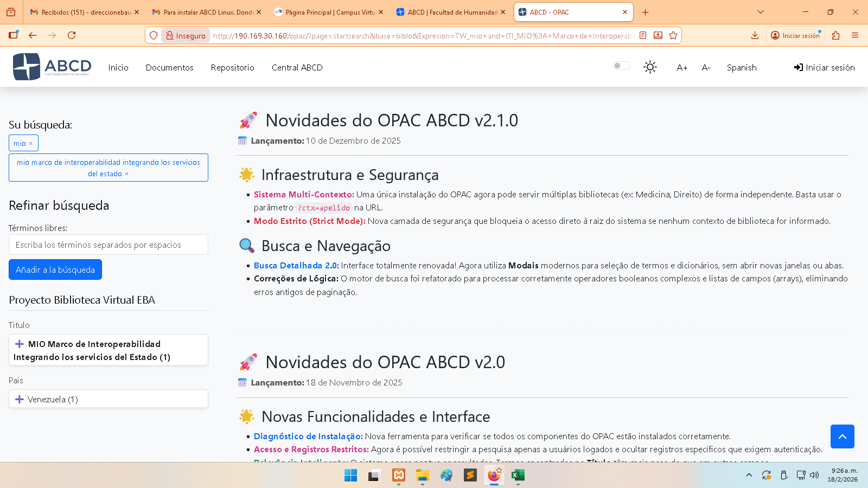Image resolution: width=868 pixels, height=488 pixels.
Task: Bookmark this page with star icon
Action: pos(673,35)
